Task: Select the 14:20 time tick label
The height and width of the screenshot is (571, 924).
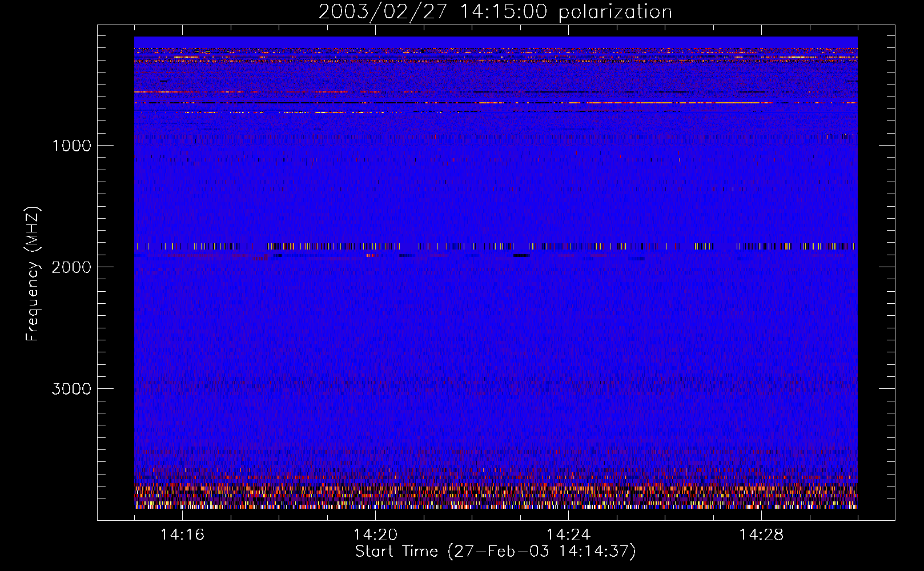Action: tap(375, 534)
